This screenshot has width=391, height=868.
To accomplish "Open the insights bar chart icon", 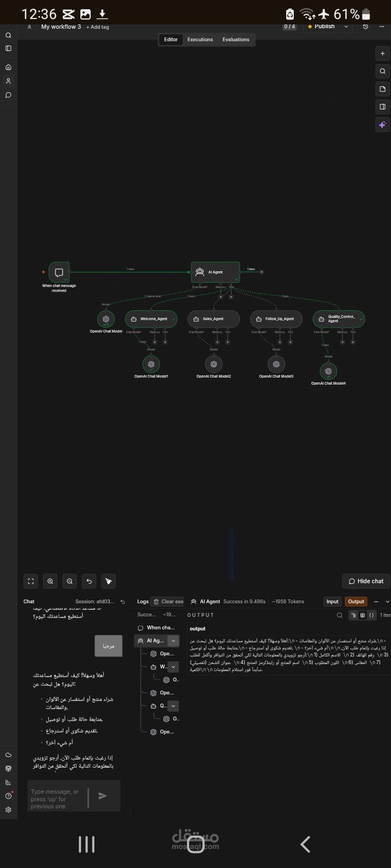I will point(8,782).
